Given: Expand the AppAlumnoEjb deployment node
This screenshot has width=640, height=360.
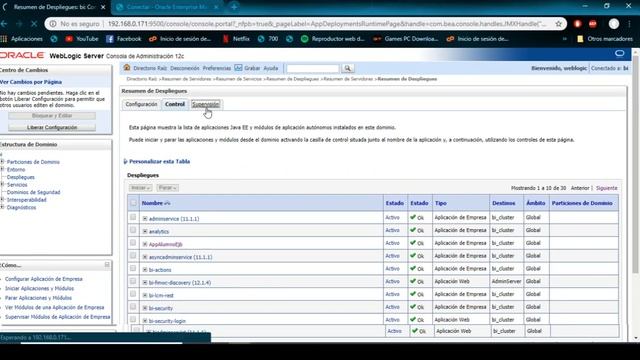Looking at the screenshot, I should point(145,244).
